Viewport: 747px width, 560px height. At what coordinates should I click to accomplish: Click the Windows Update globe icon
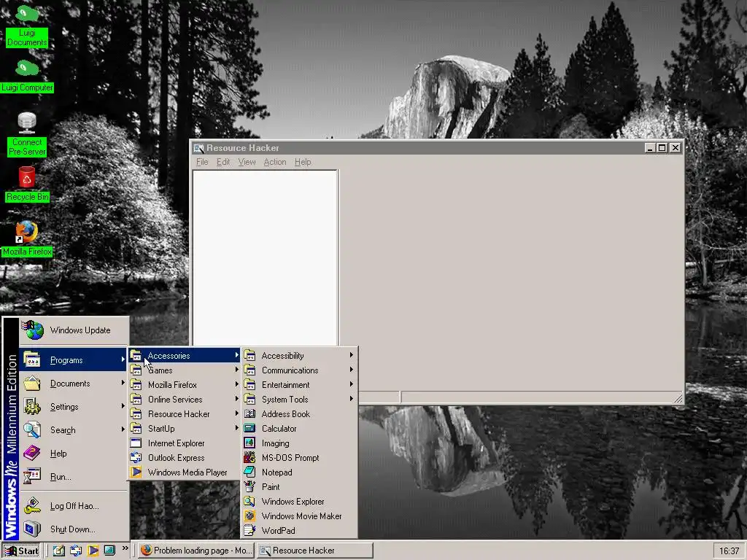34,330
